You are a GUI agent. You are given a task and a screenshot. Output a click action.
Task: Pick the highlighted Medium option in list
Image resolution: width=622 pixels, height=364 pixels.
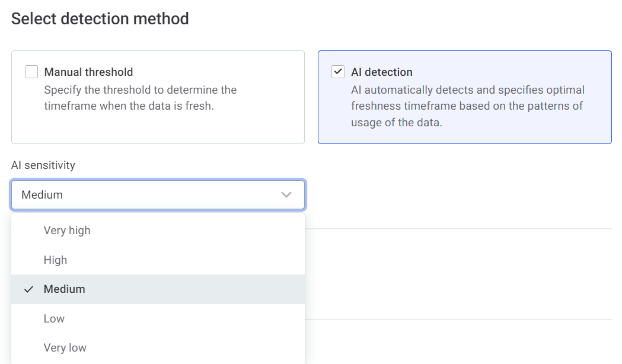click(64, 289)
